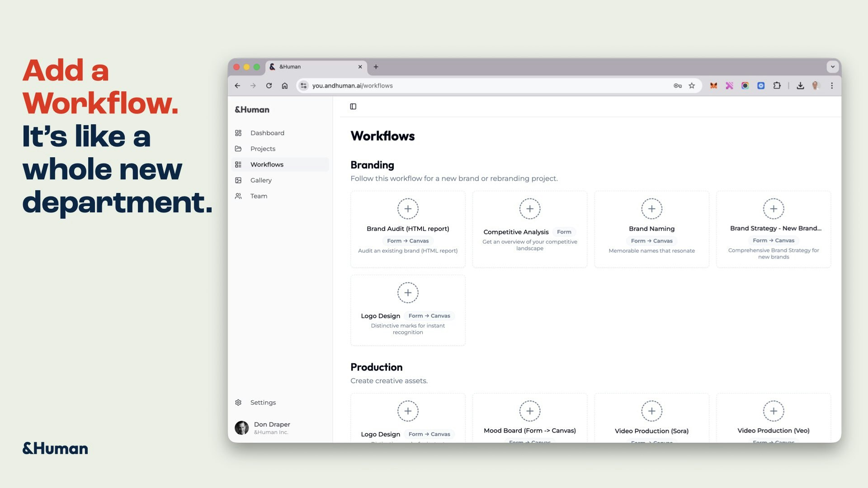
Task: Open the tab search chevron at top right
Action: pyautogui.click(x=833, y=66)
